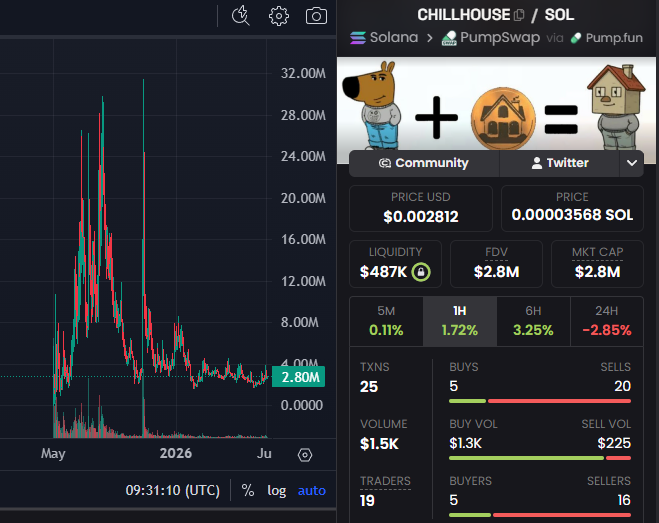Click the buyers versus sellers bar

(540, 515)
